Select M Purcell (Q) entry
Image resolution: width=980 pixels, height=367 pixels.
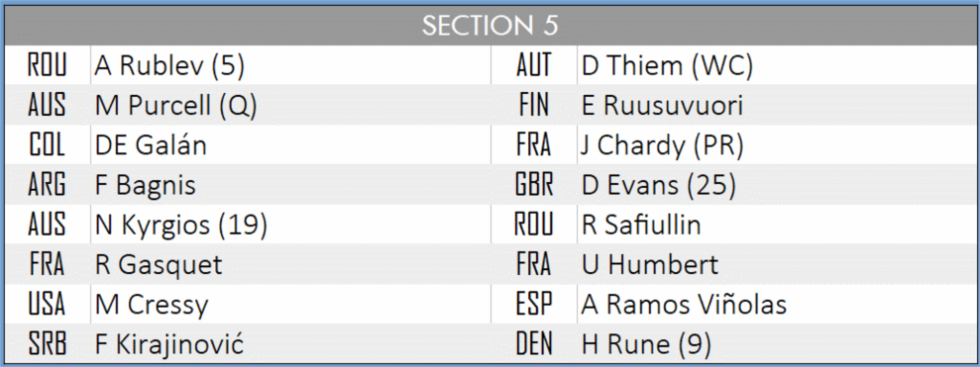click(176, 105)
